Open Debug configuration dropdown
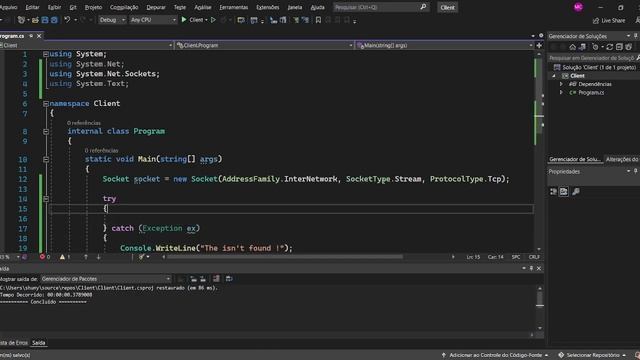 coord(112,20)
